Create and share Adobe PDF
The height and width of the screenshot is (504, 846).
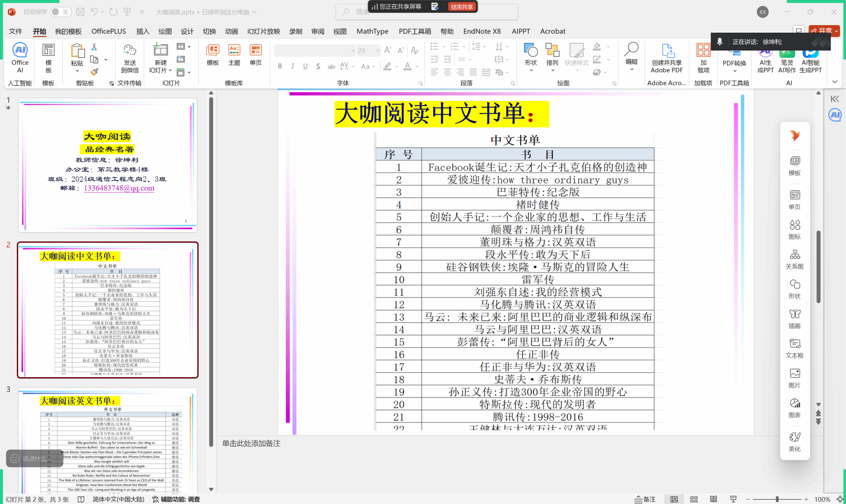pyautogui.click(x=667, y=58)
